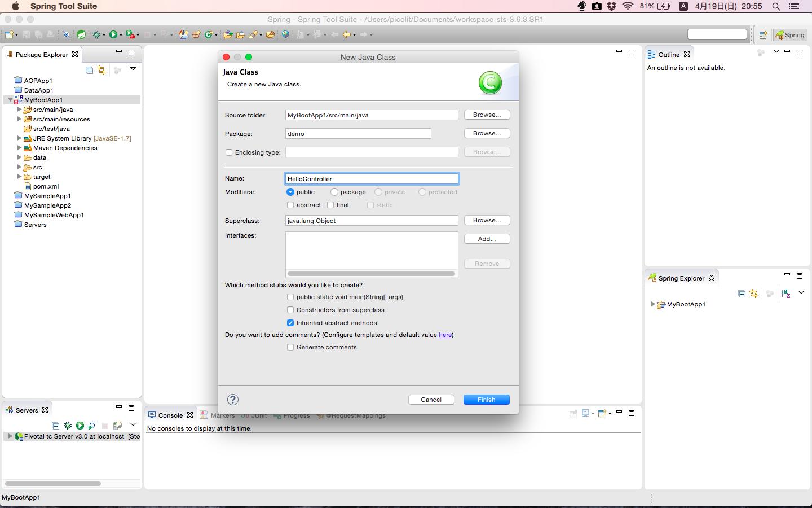Click the Debug bug icon in main toolbar
Image resolution: width=812 pixels, height=508 pixels.
96,34
